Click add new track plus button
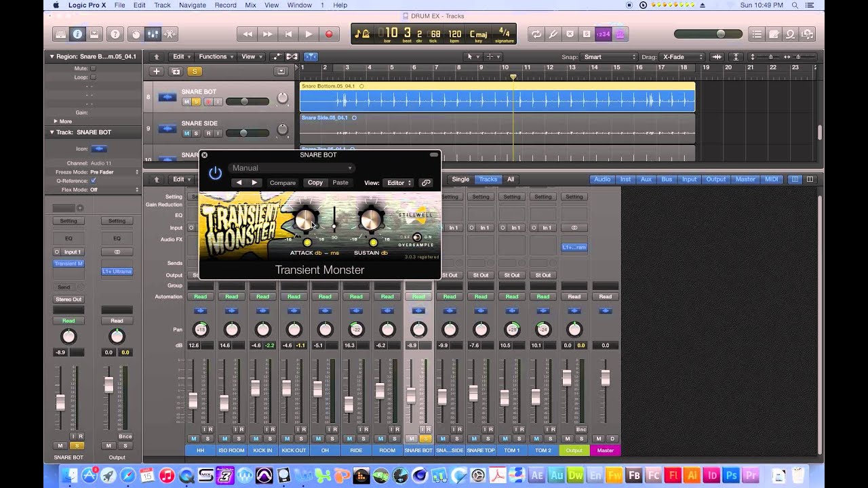This screenshot has height=488, width=868. (x=157, y=71)
